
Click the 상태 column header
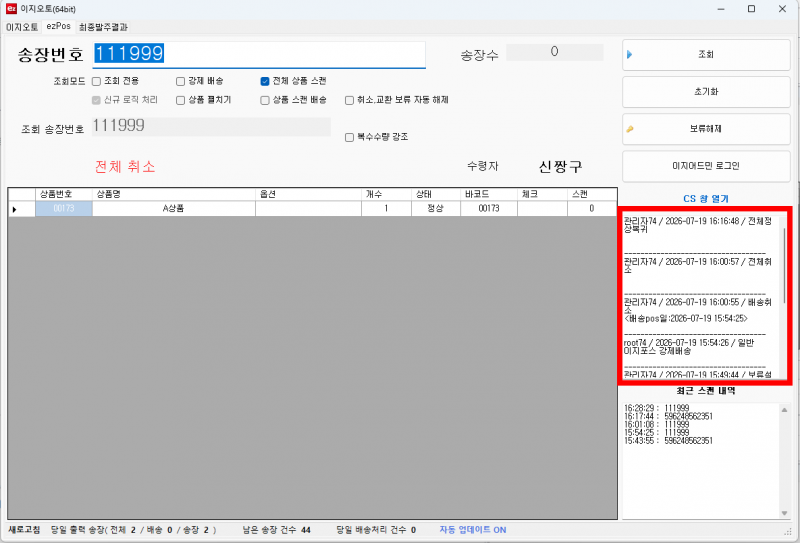[x=436, y=194]
